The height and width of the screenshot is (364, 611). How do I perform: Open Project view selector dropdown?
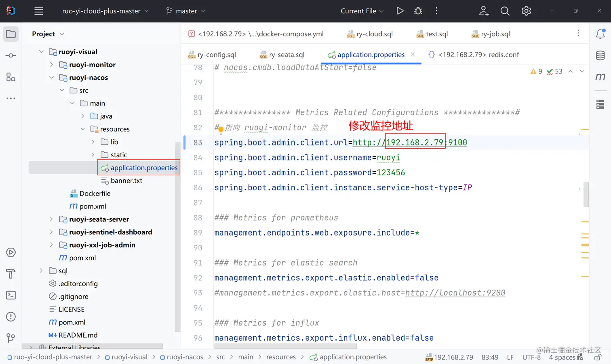click(x=48, y=34)
